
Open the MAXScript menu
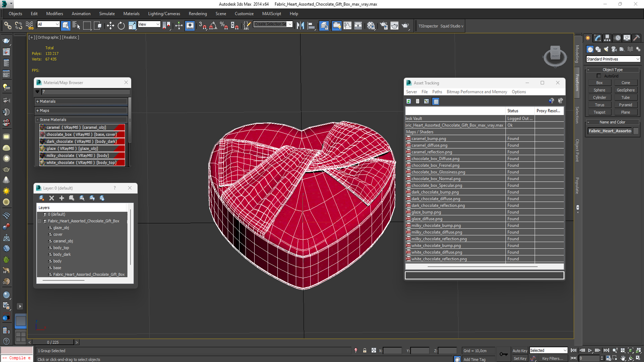272,14
